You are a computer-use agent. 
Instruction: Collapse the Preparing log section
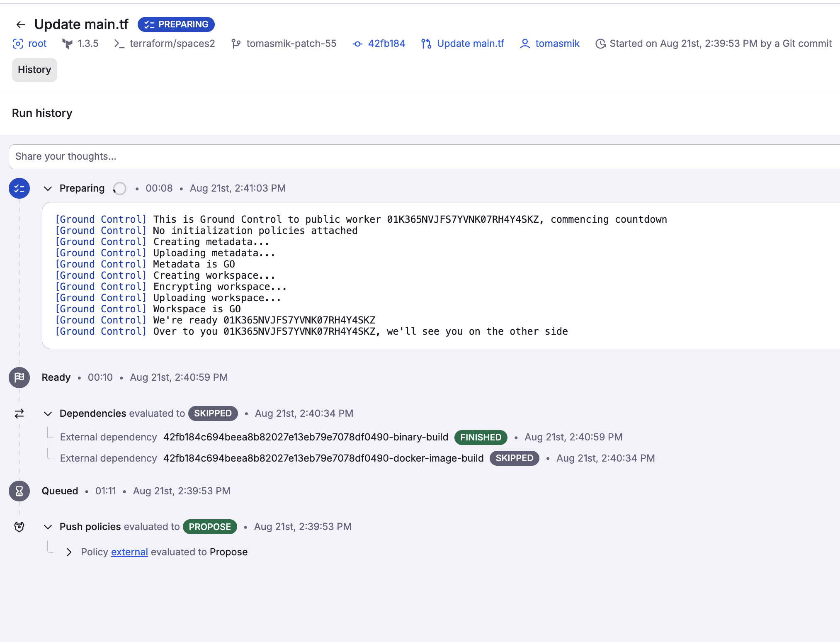pos(48,188)
